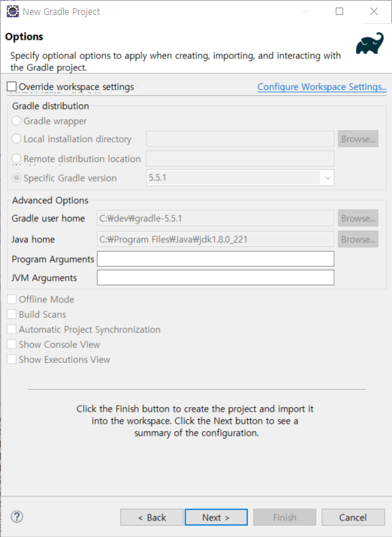This screenshot has height=537, width=392.
Task: Toggle the Build Scans checkbox
Action: point(12,315)
